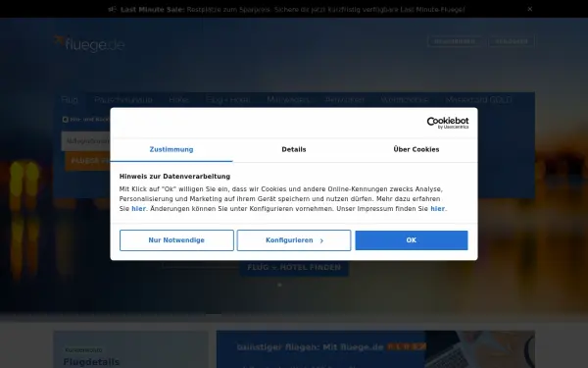Screen dimensions: 588x368
Task: Close the Last Minute Sale banner
Action: [530, 9]
